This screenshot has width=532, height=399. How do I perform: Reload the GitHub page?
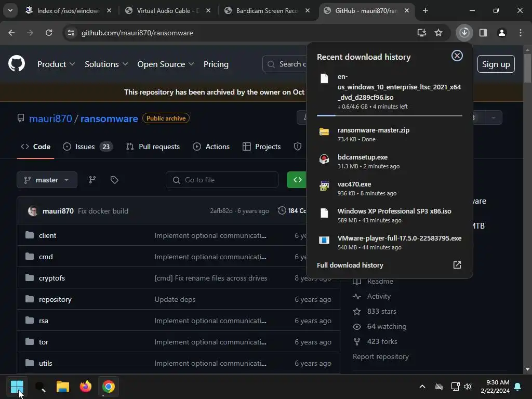[49, 33]
